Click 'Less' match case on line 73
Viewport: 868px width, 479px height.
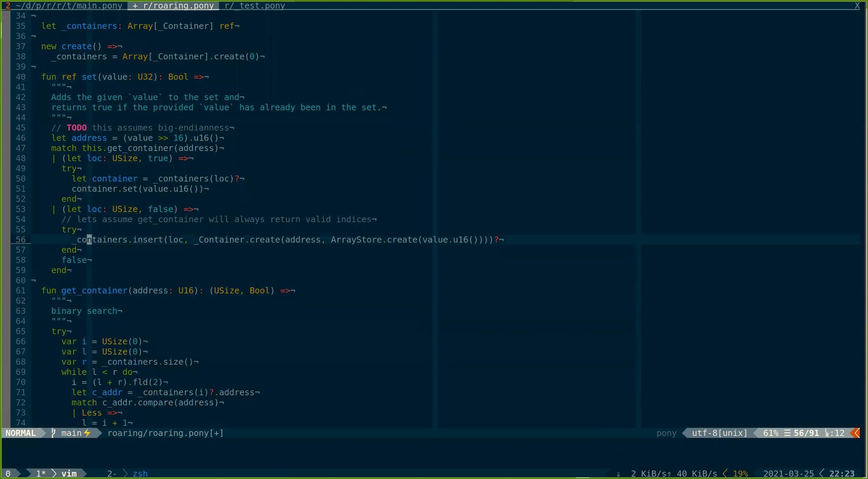coord(92,412)
